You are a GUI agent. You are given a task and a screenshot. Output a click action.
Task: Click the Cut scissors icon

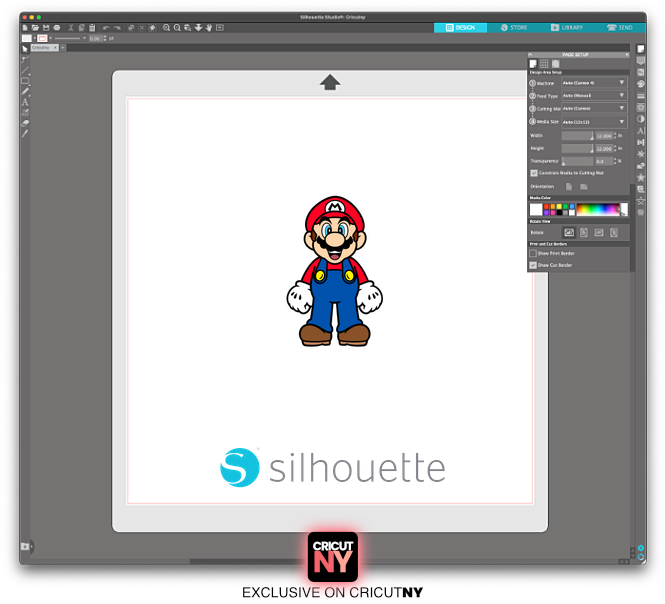pos(71,28)
